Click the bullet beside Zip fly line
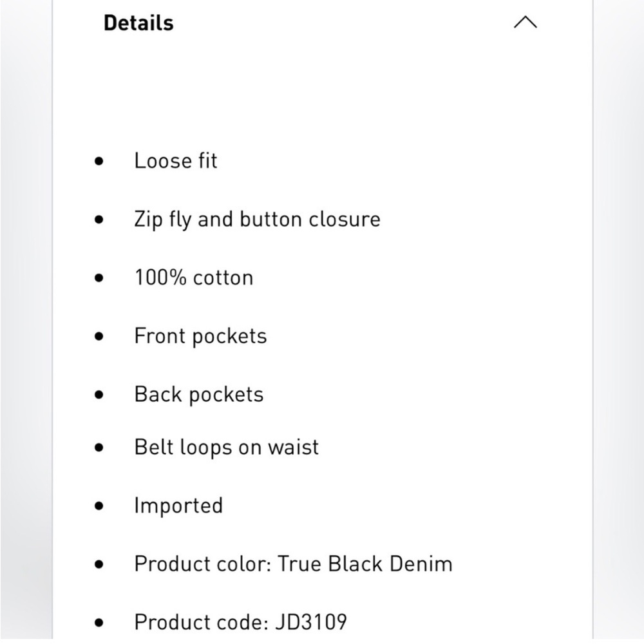This screenshot has width=644, height=644. 99,220
